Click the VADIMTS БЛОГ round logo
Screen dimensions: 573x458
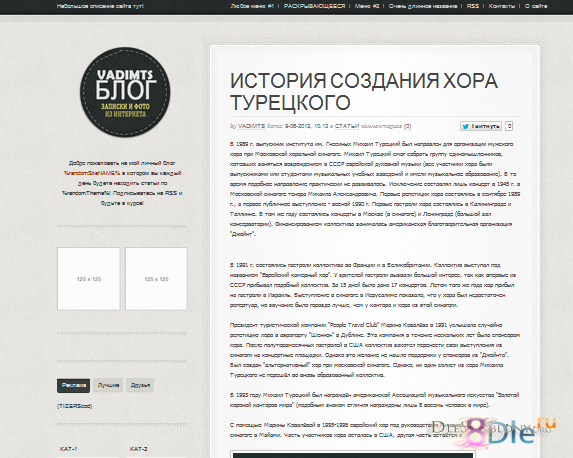pos(125,92)
